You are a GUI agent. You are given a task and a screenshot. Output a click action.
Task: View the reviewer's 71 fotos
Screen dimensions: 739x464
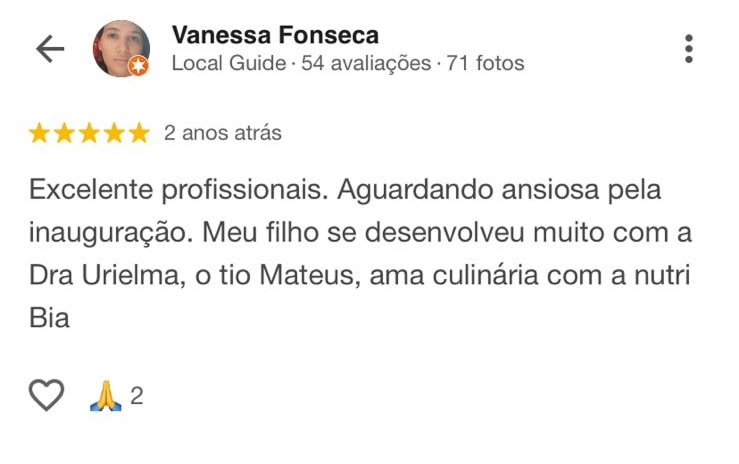click(484, 63)
